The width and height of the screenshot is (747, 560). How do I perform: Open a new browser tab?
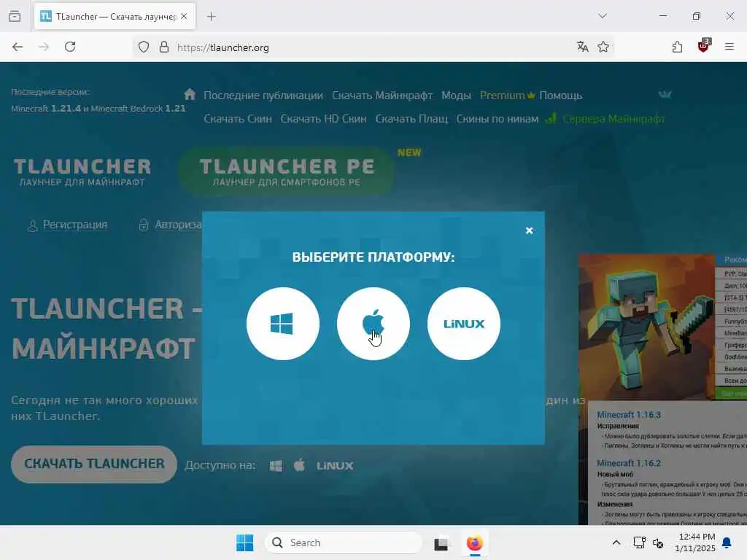[212, 17]
